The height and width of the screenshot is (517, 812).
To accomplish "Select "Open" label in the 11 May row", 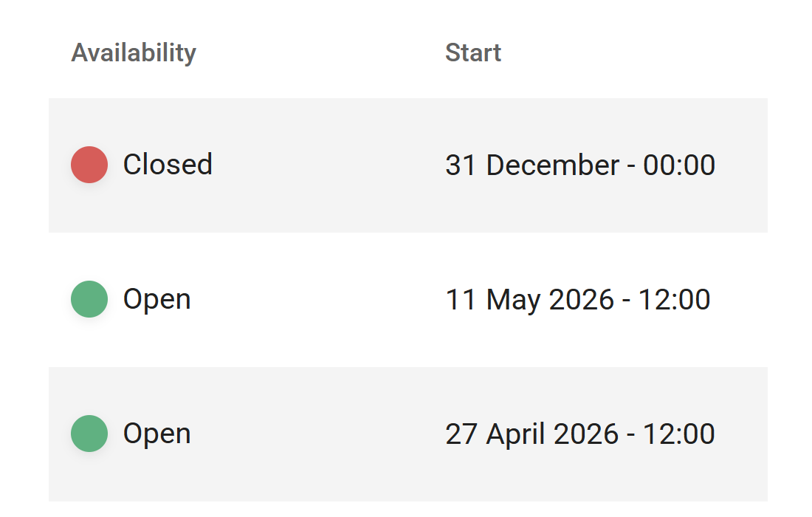I will [156, 299].
